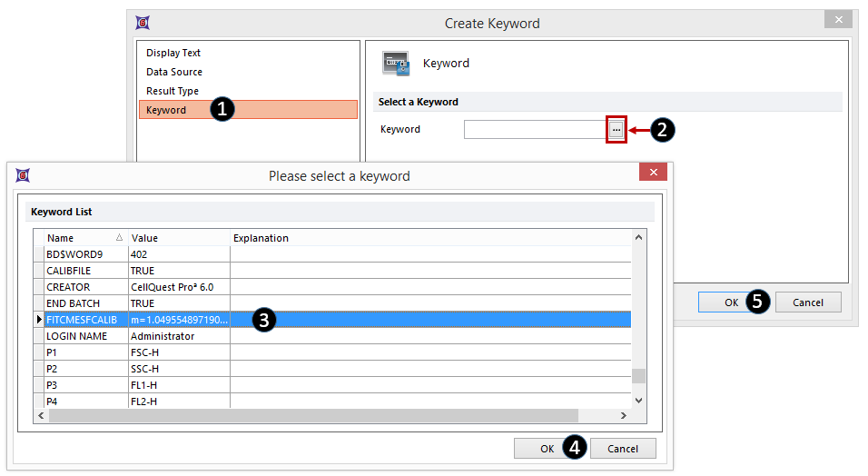Click into the Keyword text field

[534, 130]
